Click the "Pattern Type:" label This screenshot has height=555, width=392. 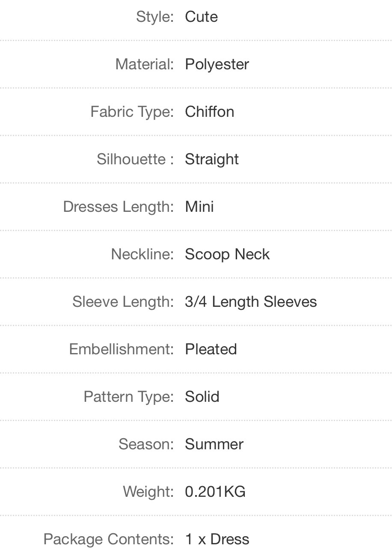point(128,397)
